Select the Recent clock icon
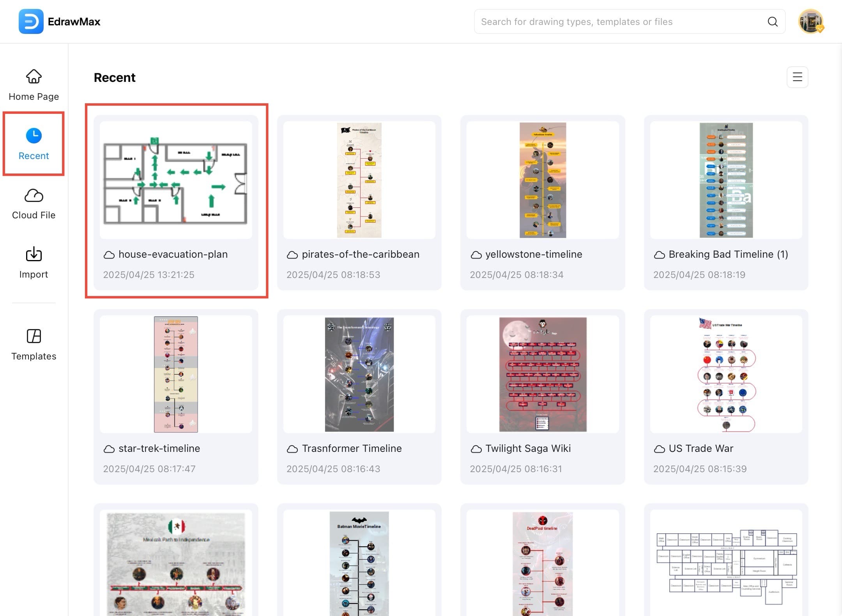Screen dimensions: 842x616 click(x=34, y=135)
